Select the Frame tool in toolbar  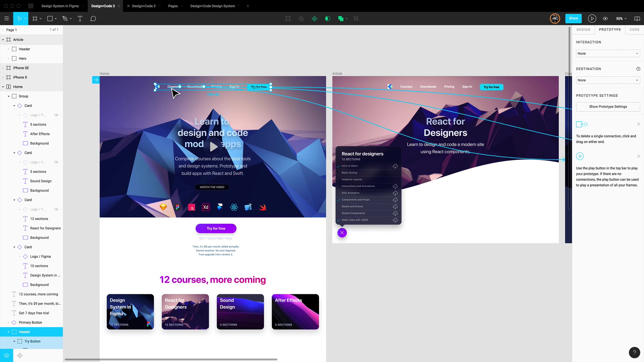(35, 18)
